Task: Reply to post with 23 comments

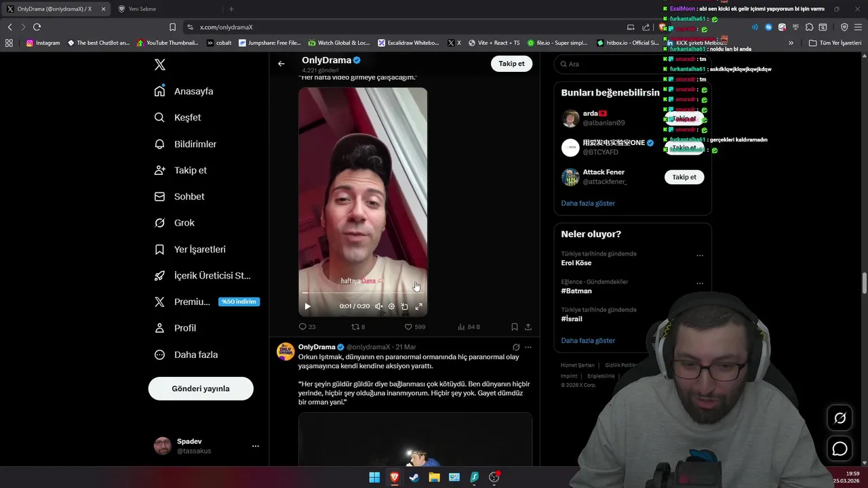Action: (x=307, y=327)
